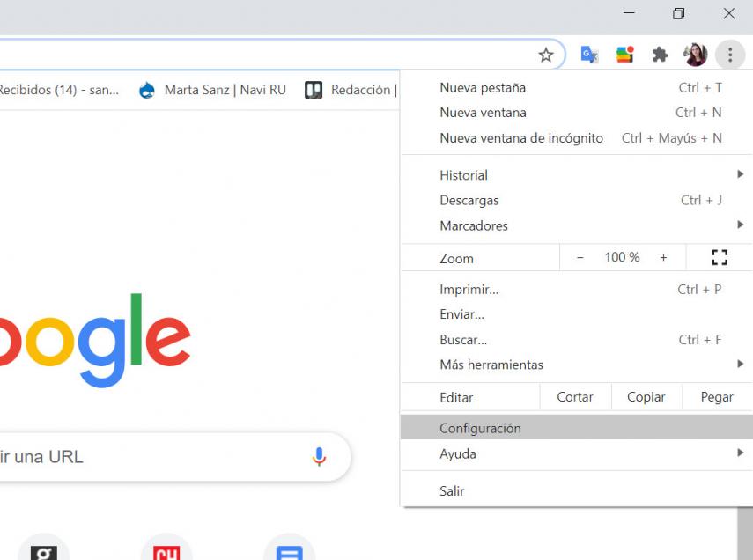Click the Google search box

click(x=174, y=457)
